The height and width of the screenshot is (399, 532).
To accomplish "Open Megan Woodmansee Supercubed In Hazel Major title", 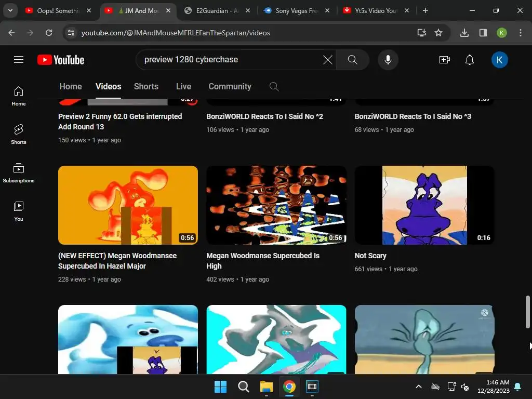I will [117, 261].
